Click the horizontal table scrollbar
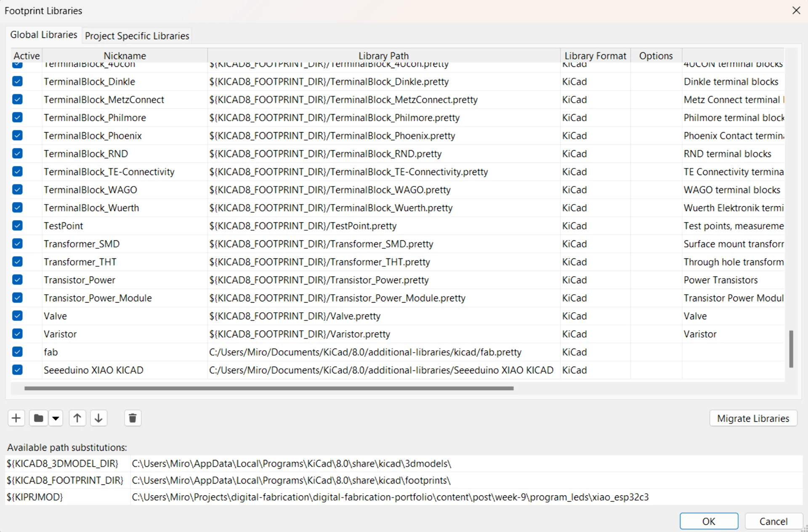This screenshot has height=532, width=808. 269,388
